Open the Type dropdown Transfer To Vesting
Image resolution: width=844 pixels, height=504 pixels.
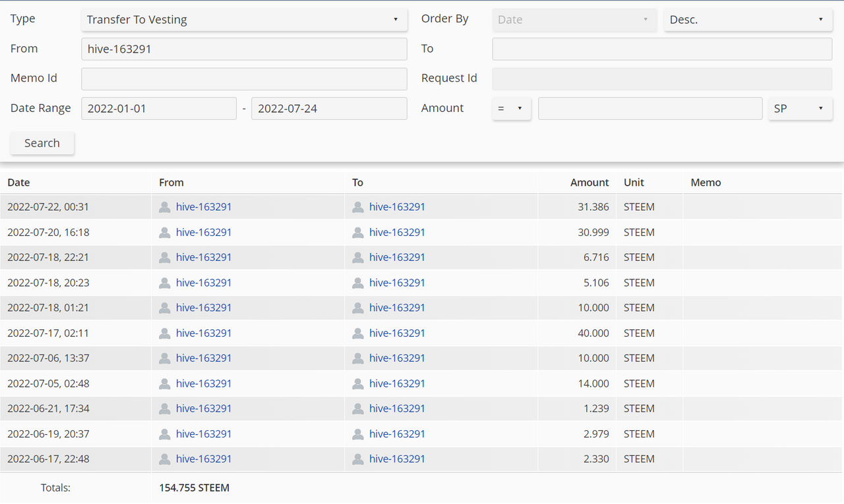point(244,20)
